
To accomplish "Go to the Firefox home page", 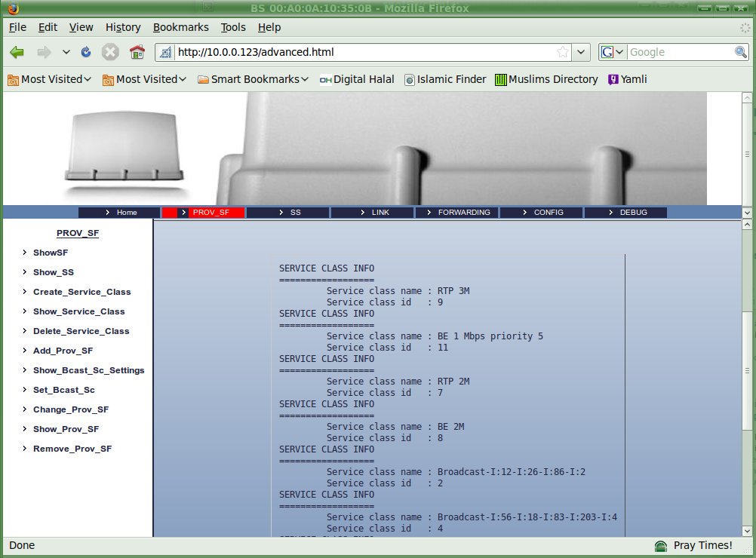I will [137, 52].
